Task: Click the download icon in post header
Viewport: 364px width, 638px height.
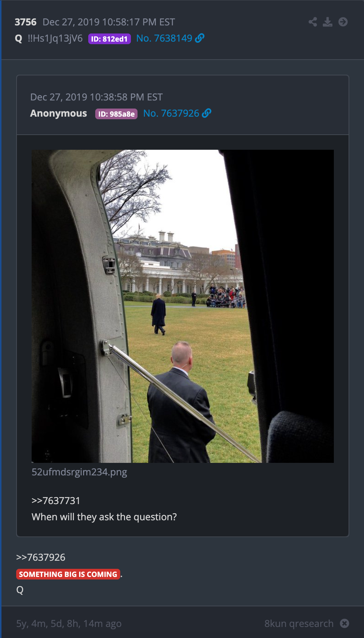Action: coord(328,22)
